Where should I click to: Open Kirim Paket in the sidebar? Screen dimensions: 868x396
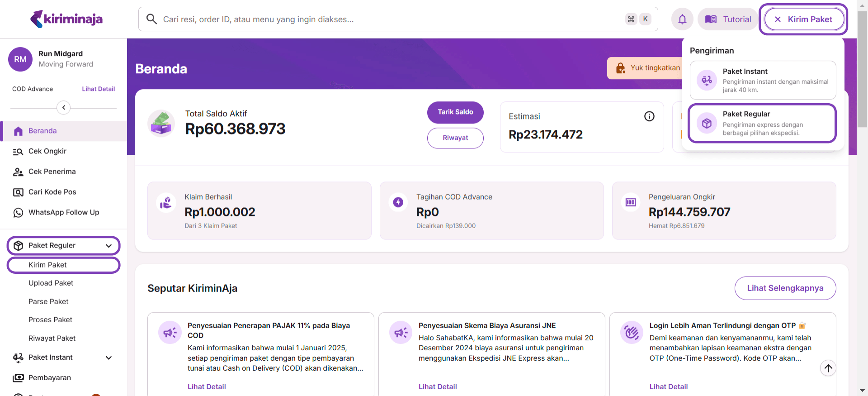[x=48, y=265]
